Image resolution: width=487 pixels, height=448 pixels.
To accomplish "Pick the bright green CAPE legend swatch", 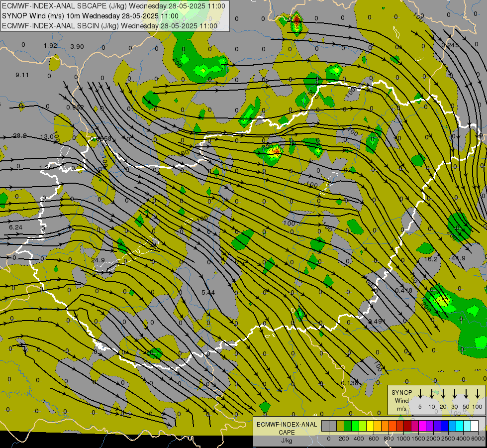I will (x=355, y=426).
